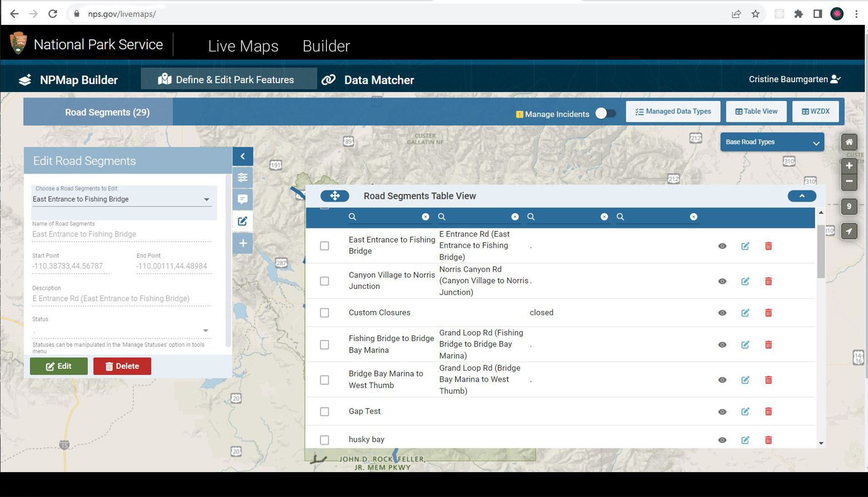Image resolution: width=868 pixels, height=497 pixels.
Task: Expand the Choose a Road Segments to Edit dropdown
Action: point(122,199)
